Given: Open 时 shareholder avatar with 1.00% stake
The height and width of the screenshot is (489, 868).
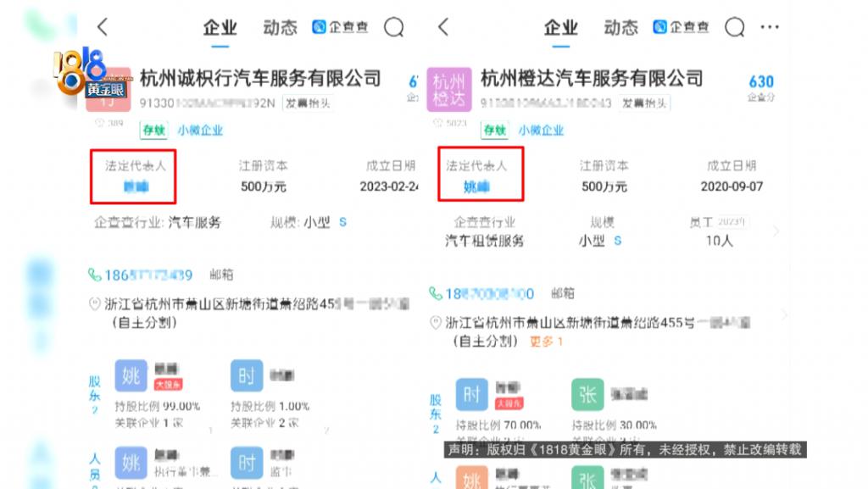Looking at the screenshot, I should tap(247, 375).
